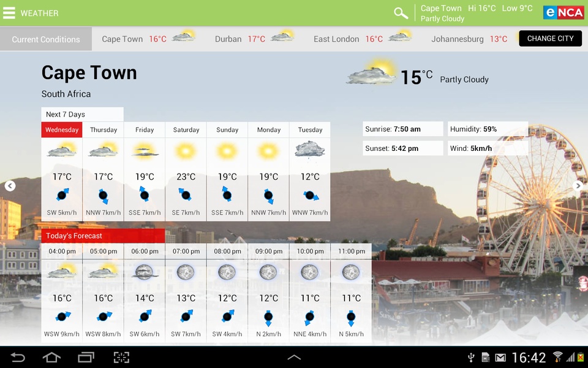Open the eNCA logo home
Screen dimensions: 588x368
point(563,13)
